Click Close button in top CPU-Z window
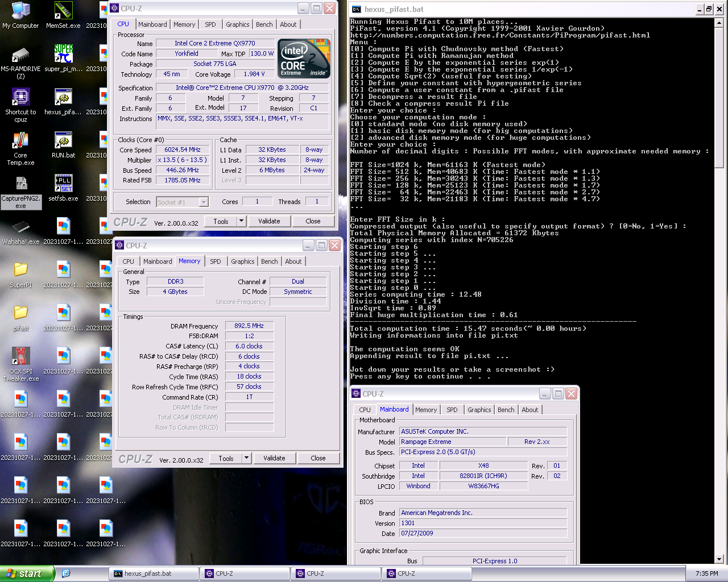Screen dimensions: 728x582 [313, 221]
